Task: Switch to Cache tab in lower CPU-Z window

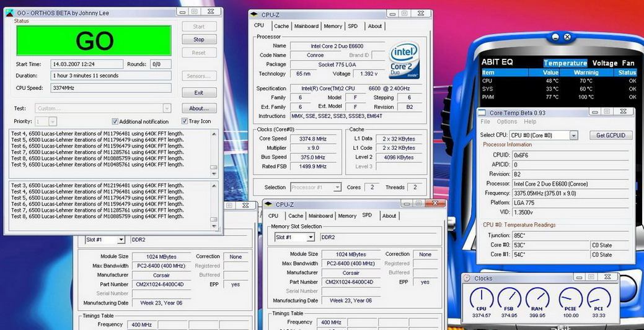Action: point(296,216)
